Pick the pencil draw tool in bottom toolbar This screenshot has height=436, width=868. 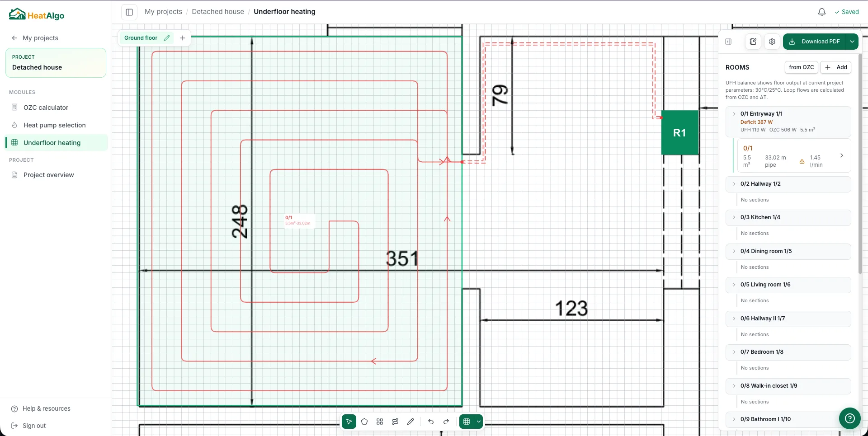click(x=410, y=422)
